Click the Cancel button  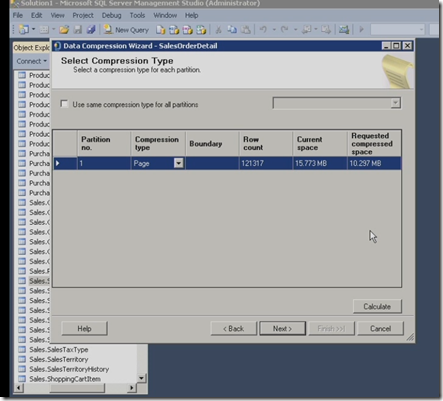pos(380,329)
